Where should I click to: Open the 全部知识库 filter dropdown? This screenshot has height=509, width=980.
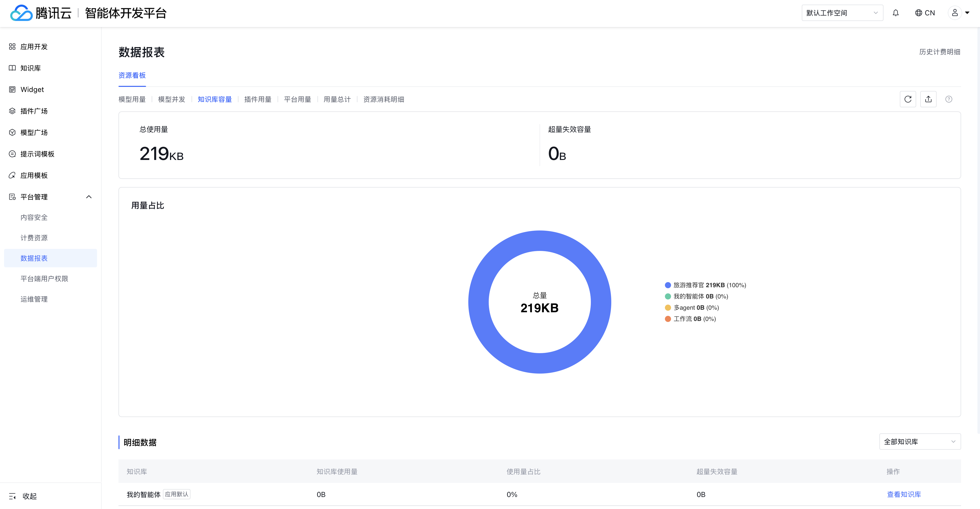coord(919,442)
